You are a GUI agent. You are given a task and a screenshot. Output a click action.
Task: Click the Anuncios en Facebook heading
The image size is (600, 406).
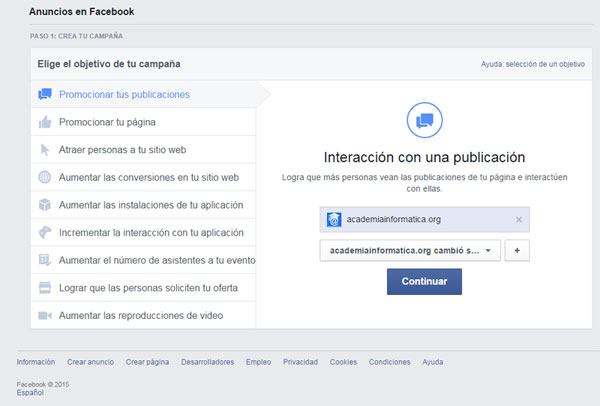pyautogui.click(x=82, y=11)
